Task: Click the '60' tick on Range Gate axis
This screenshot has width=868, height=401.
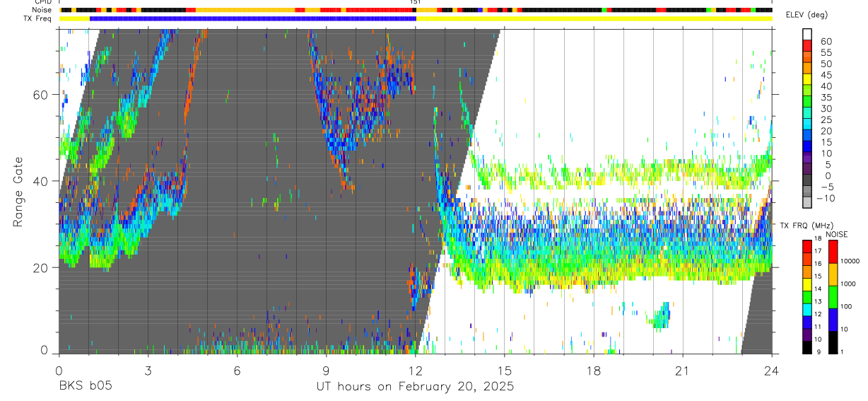Action: click(41, 95)
